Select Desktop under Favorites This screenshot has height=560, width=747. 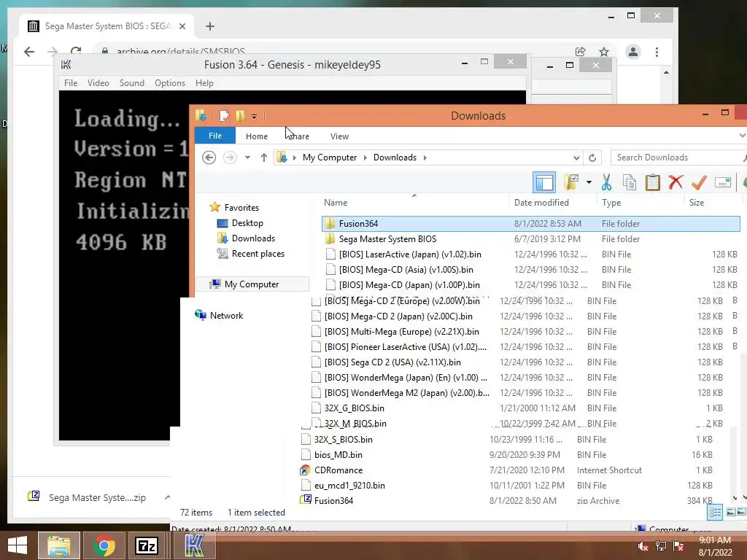pyautogui.click(x=247, y=223)
